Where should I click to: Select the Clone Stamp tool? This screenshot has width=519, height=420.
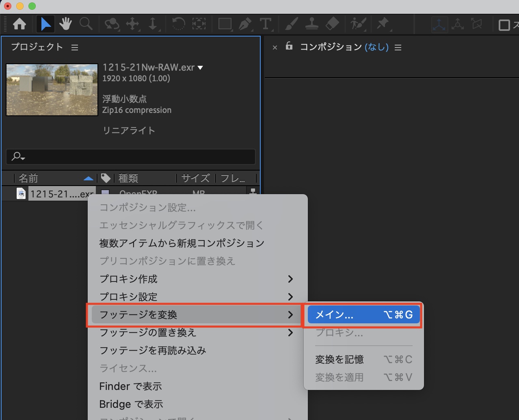pos(311,24)
